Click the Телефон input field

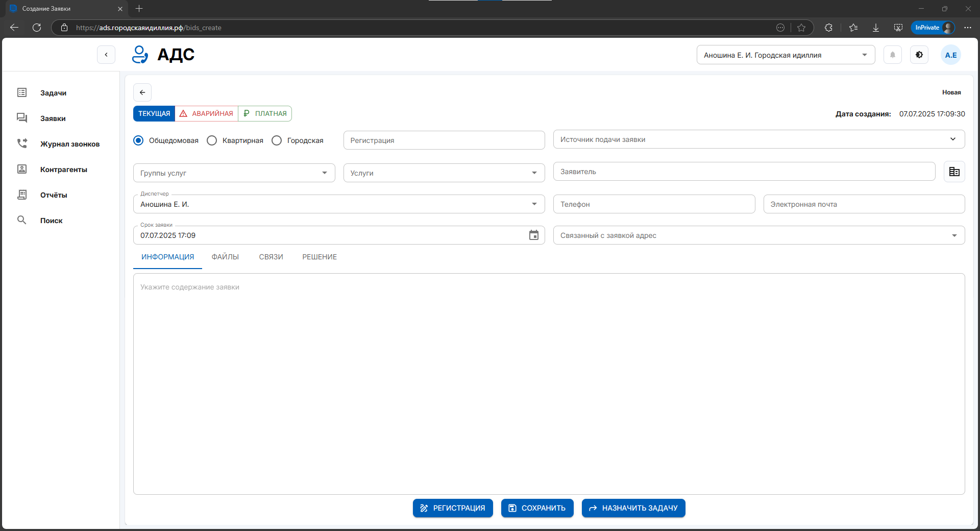[x=654, y=204]
